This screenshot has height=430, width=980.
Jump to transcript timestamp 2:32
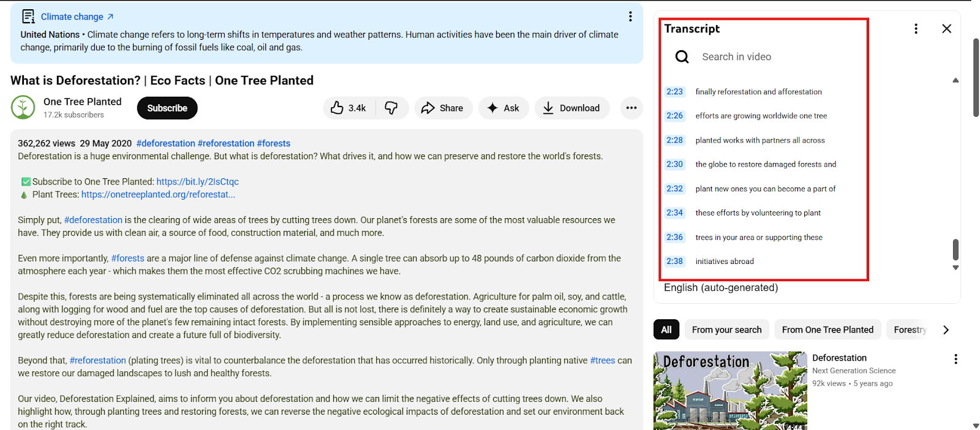[x=674, y=189]
